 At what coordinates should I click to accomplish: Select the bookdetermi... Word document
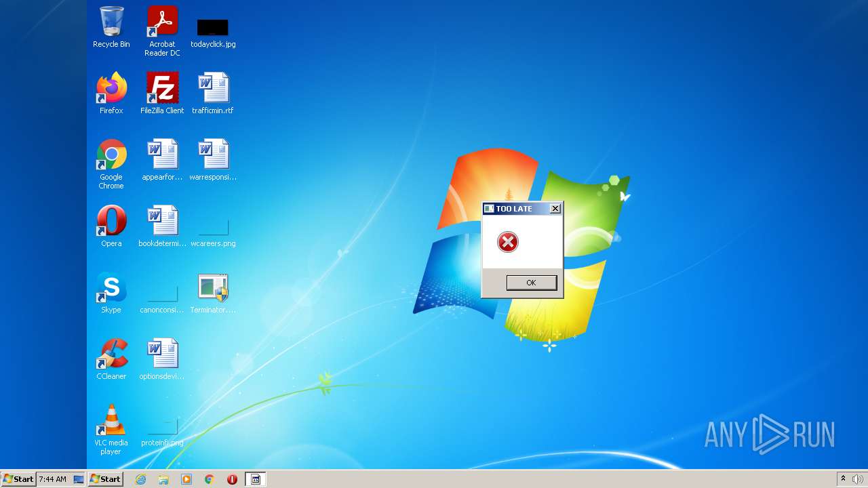point(162,226)
